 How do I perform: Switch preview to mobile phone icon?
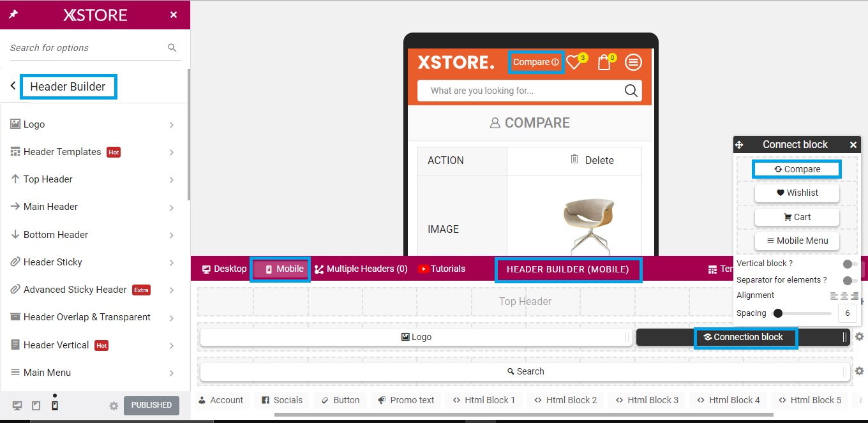click(55, 405)
